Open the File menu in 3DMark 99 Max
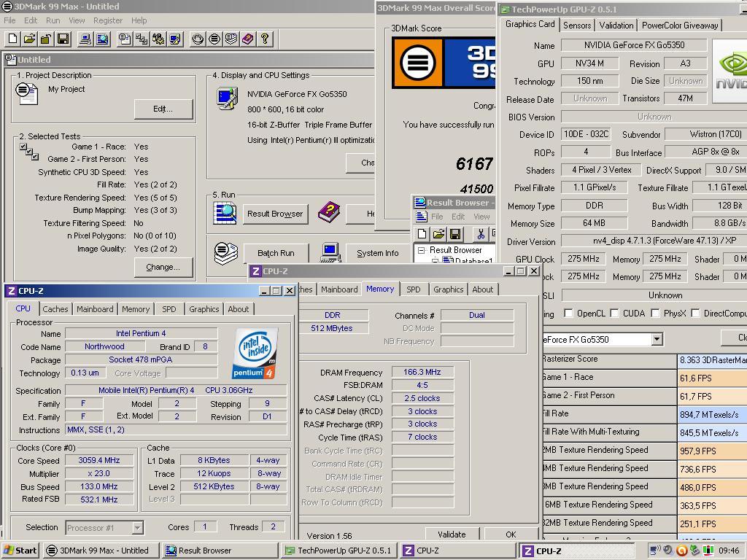 [9, 20]
